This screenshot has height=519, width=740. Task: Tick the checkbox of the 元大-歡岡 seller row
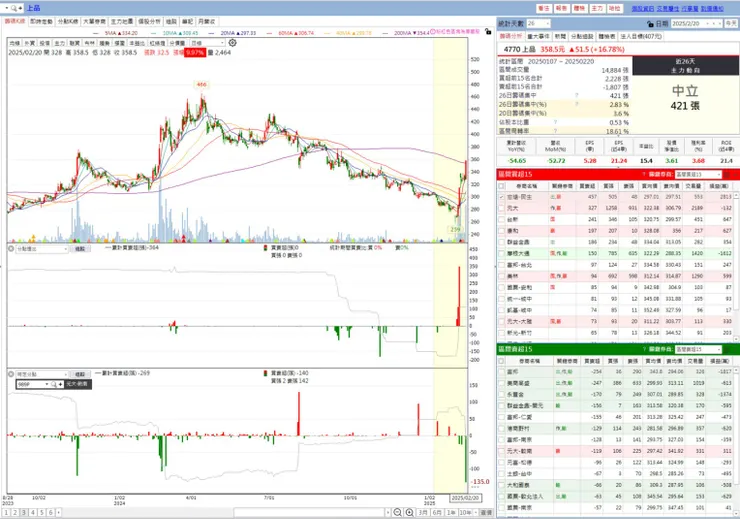501,451
